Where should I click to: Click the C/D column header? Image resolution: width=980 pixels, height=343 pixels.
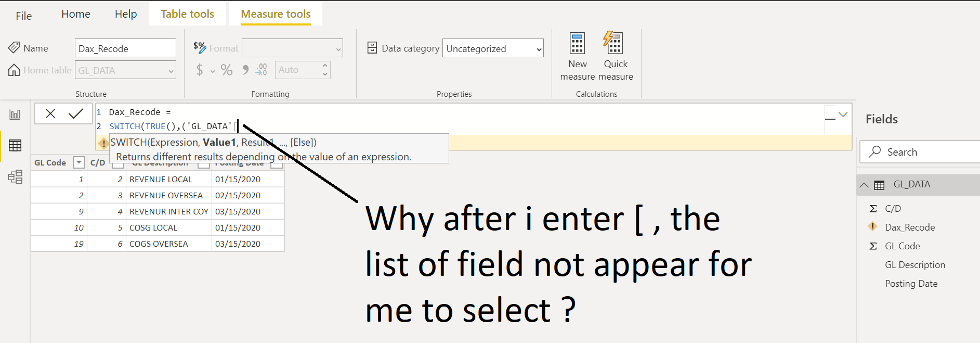98,162
